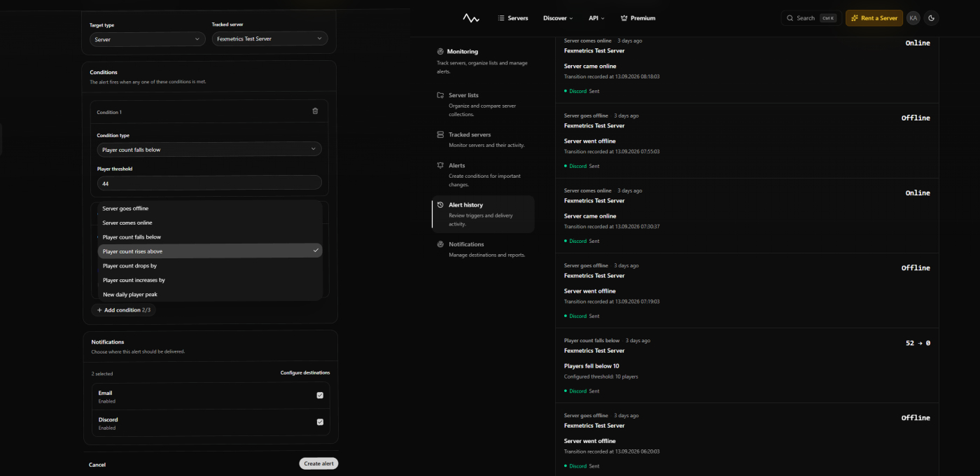The image size is (980, 476).
Task: Select 'Server comes online' option
Action: click(210, 223)
